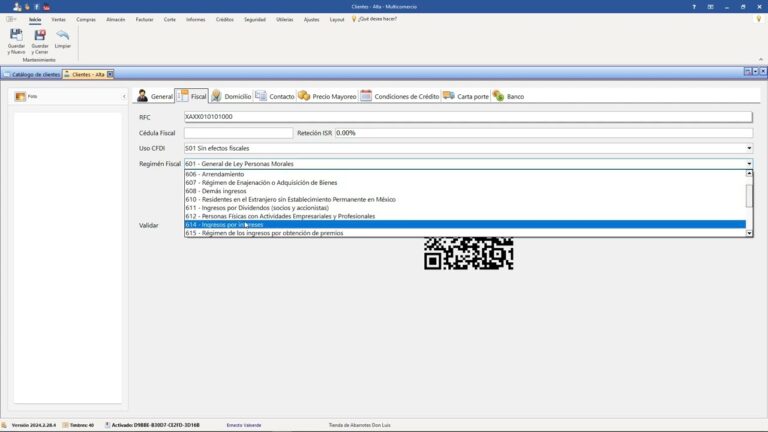Switch to the Condiciones de Crédito tab
This screenshot has height=432, width=768.
(400, 96)
